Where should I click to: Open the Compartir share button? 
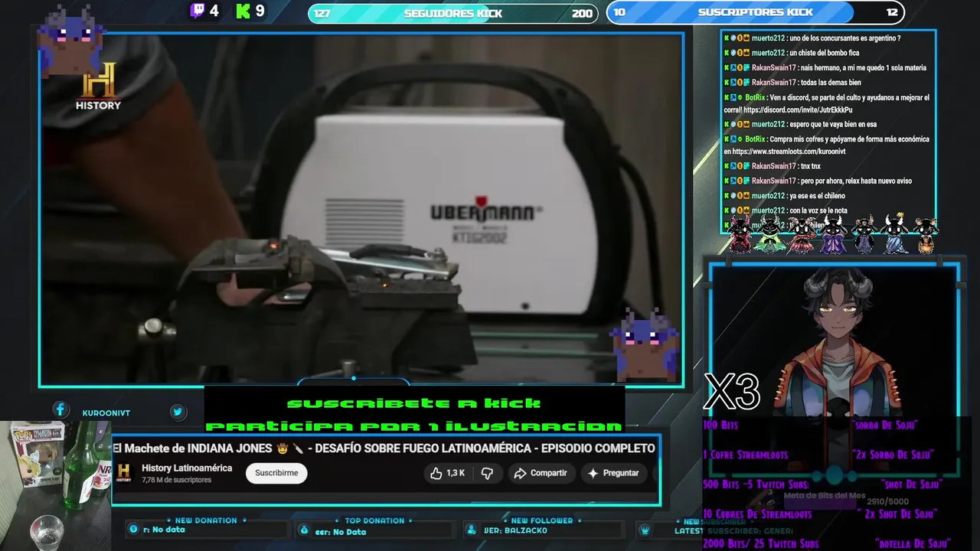(540, 473)
